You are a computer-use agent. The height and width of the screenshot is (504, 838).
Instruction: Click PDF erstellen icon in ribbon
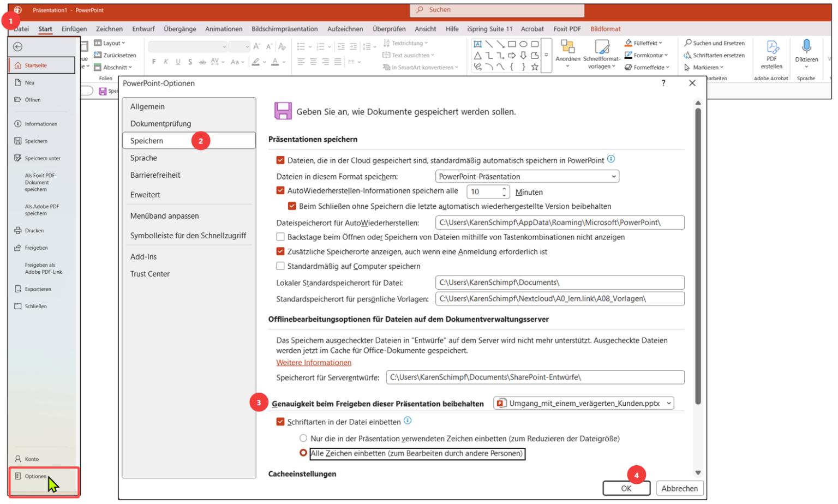(771, 47)
